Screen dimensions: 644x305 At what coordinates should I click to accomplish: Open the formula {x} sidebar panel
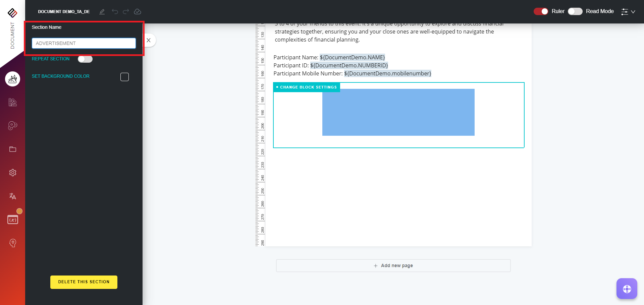pyautogui.click(x=12, y=219)
